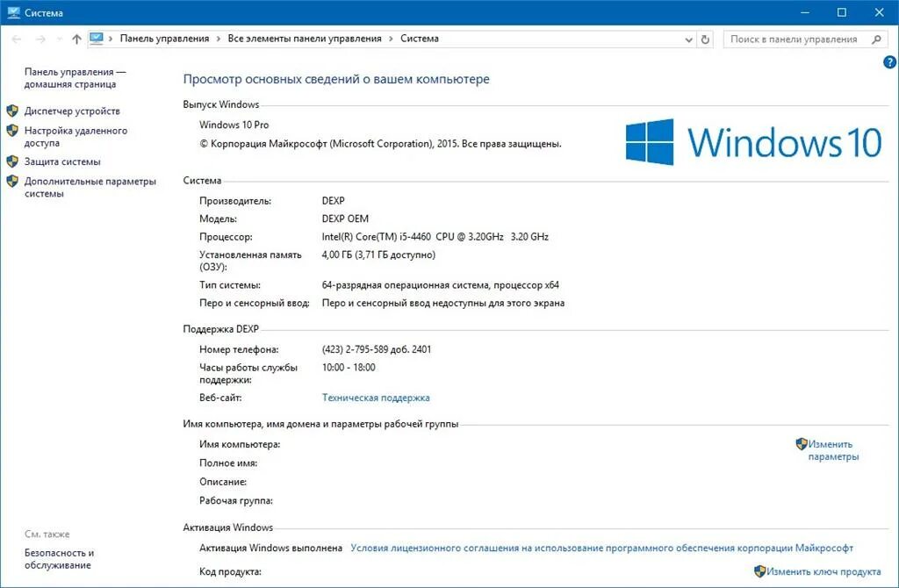Click Изменить параметры link
This screenshot has width=899, height=588.
pyautogui.click(x=833, y=450)
